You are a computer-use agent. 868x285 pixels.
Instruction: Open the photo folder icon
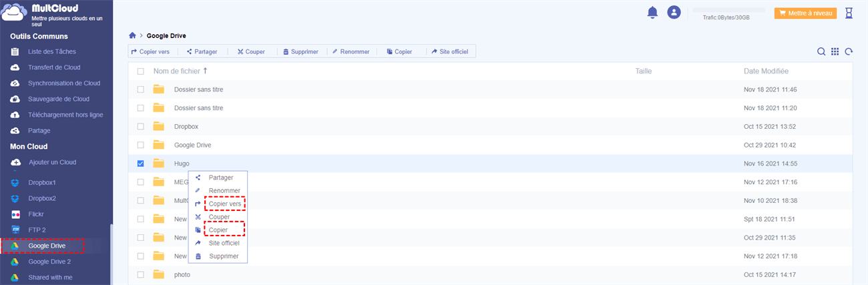tap(158, 274)
